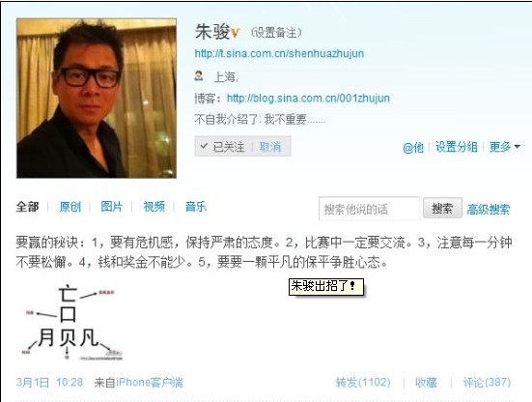Open the blog.sina.com.cn/001zhujun link
The width and height of the screenshot is (532, 402).
click(x=308, y=99)
